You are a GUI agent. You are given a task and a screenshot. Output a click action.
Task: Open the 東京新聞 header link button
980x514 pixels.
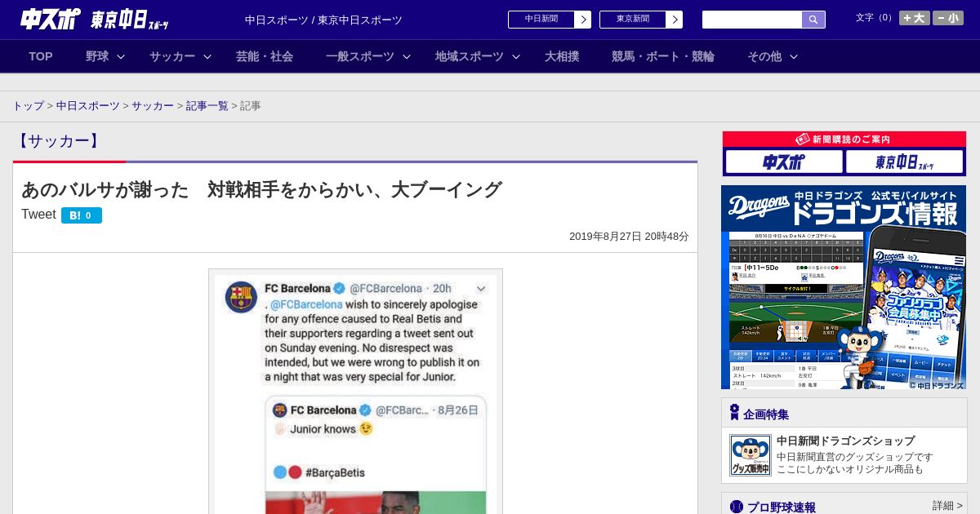click(632, 20)
